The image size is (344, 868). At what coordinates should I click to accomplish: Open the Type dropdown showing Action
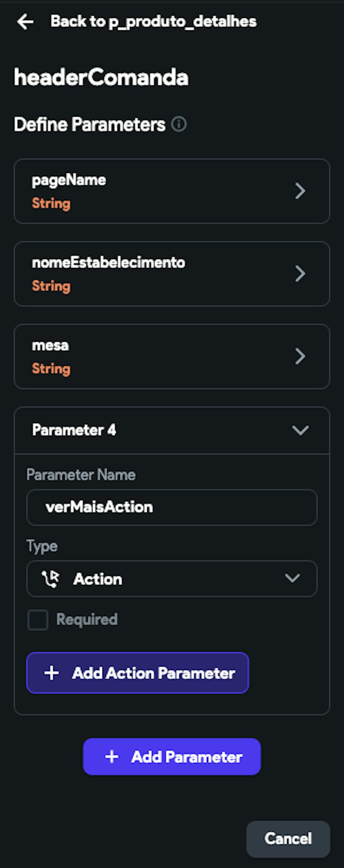click(x=171, y=579)
